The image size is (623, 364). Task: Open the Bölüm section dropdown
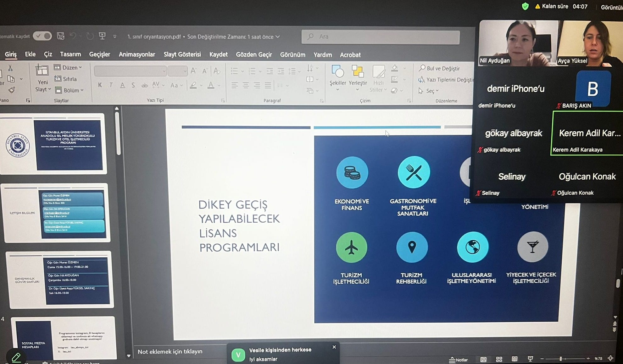click(x=69, y=90)
